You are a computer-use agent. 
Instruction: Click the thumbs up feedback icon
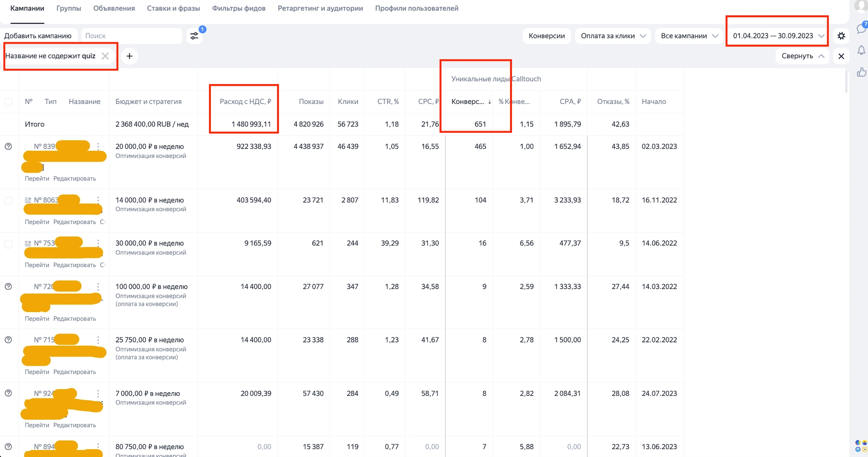pos(861,72)
